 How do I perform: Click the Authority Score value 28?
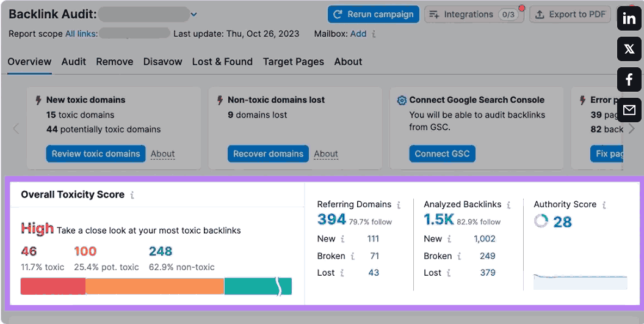click(x=562, y=222)
